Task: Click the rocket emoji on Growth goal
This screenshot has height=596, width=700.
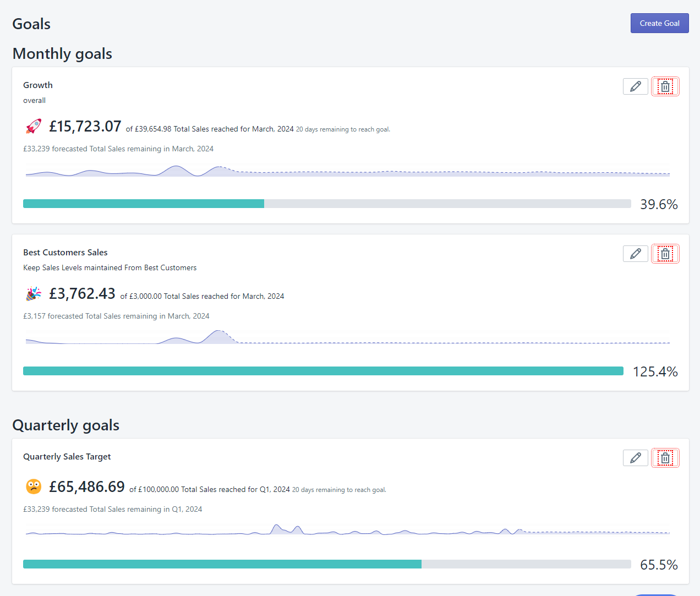Action: [x=34, y=127]
